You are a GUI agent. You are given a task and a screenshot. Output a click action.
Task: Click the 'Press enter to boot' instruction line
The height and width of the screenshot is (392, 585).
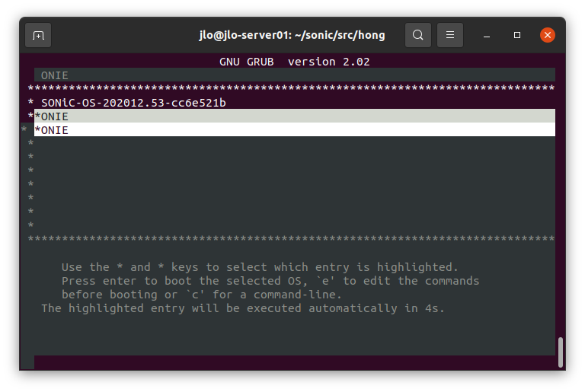point(270,281)
